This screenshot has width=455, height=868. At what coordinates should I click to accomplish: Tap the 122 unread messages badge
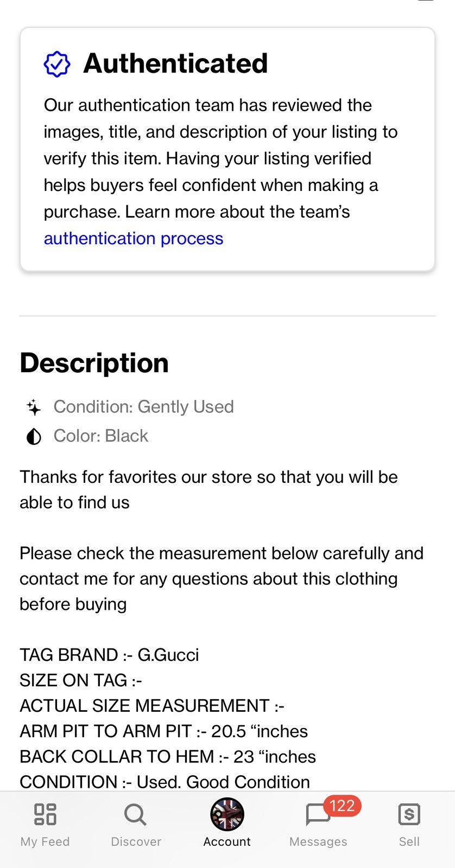point(342,806)
